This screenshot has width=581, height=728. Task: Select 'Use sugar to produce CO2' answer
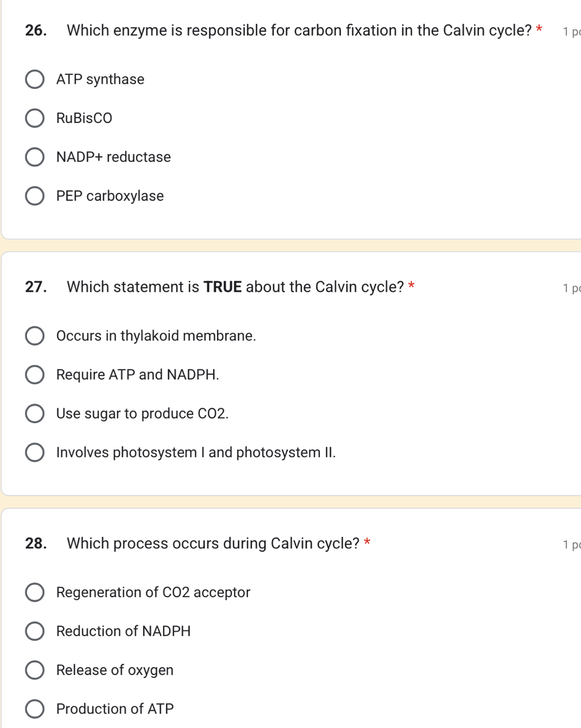[x=34, y=413]
